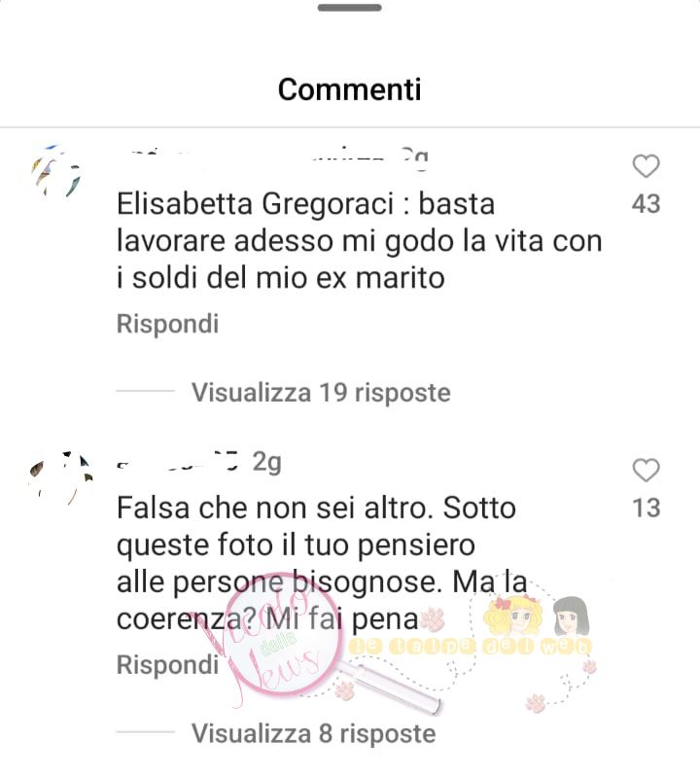Reply to the Elisabetta Gregoraci comment with Rispondi
Image resolution: width=700 pixels, height=776 pixels.
click(167, 324)
